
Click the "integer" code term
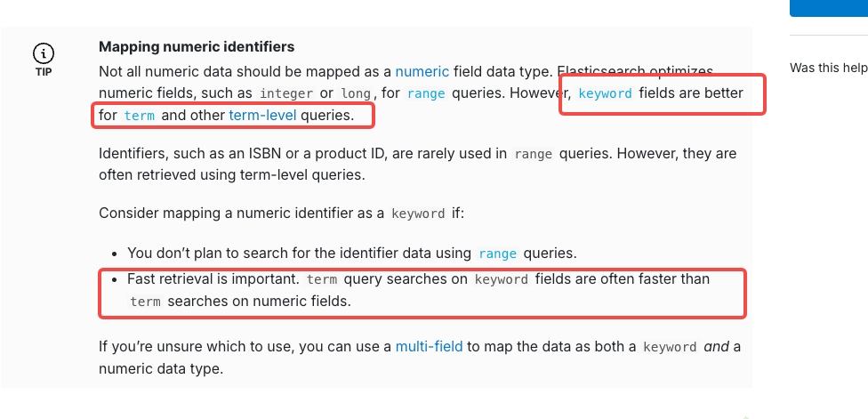286,93
